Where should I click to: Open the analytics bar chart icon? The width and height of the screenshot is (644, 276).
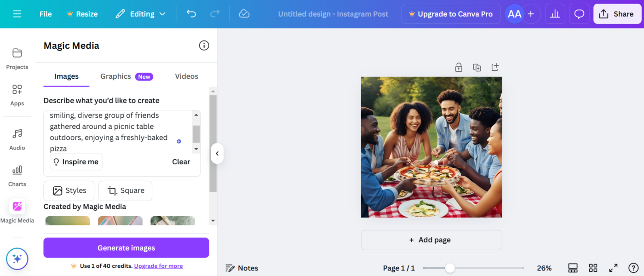click(x=555, y=14)
